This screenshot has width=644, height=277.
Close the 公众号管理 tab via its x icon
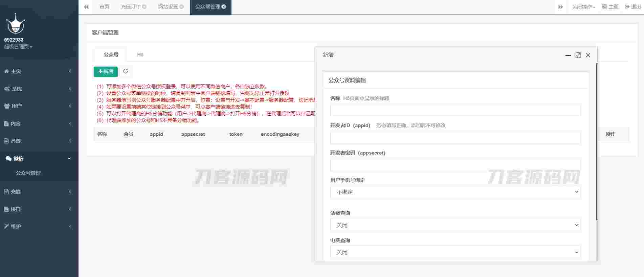coord(224,7)
